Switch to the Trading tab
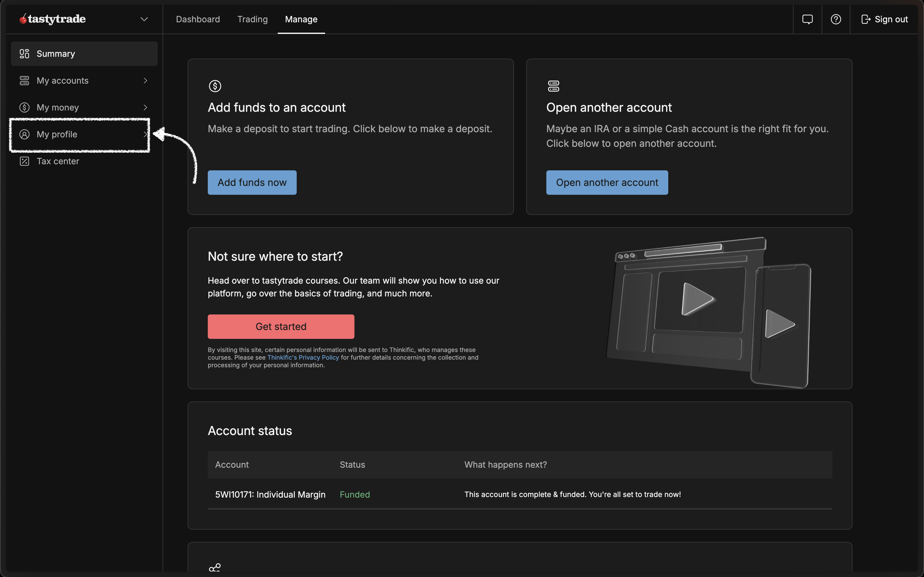 click(x=252, y=19)
